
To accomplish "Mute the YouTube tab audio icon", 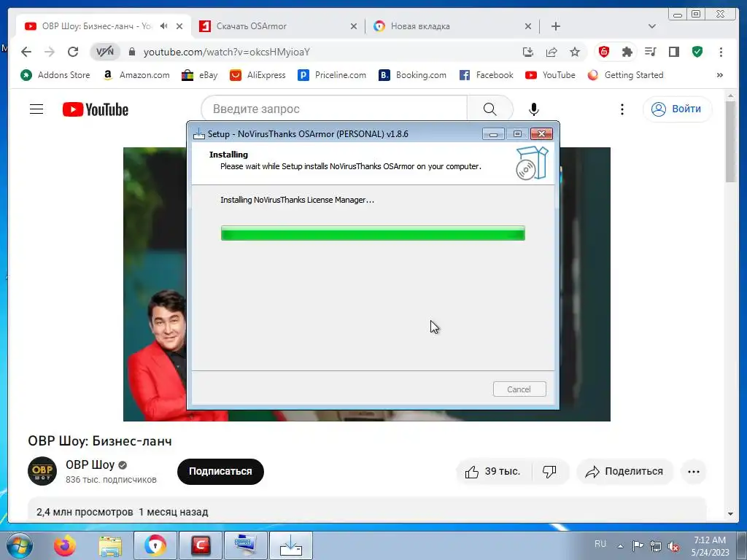I will pos(164,26).
